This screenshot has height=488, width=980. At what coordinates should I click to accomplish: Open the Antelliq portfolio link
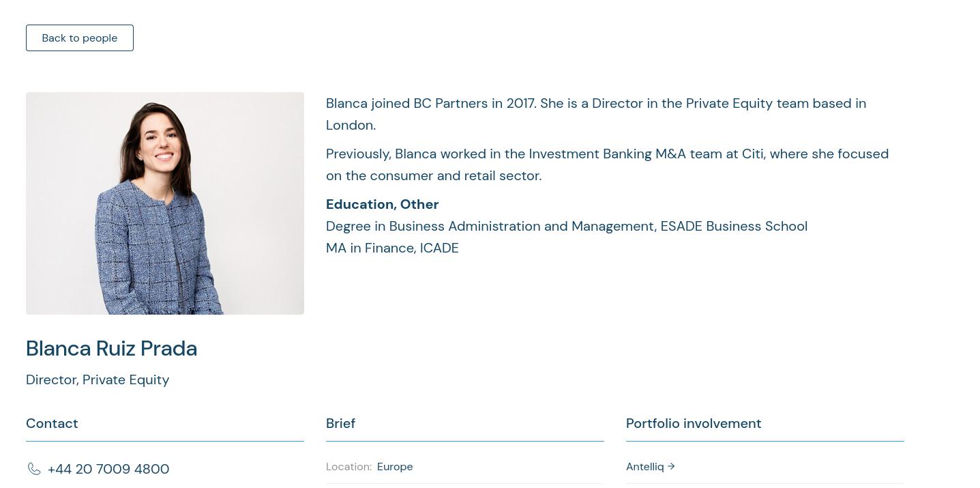tap(644, 467)
